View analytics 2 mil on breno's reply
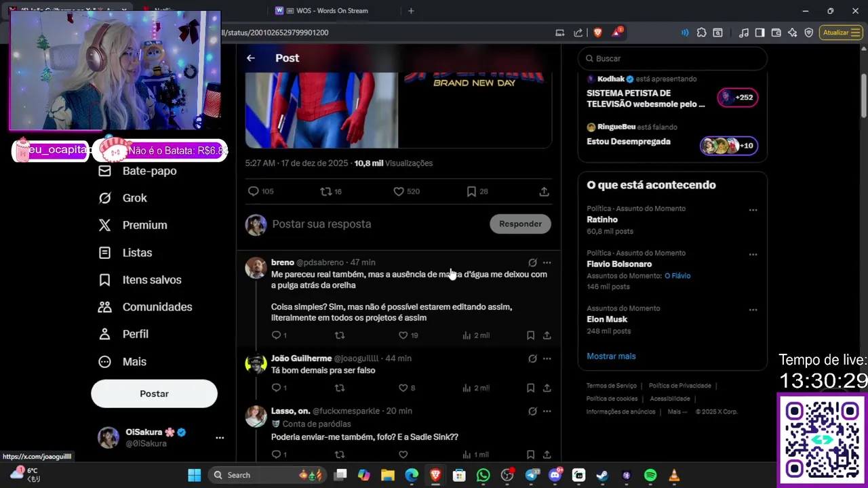868x488 pixels. click(x=475, y=335)
